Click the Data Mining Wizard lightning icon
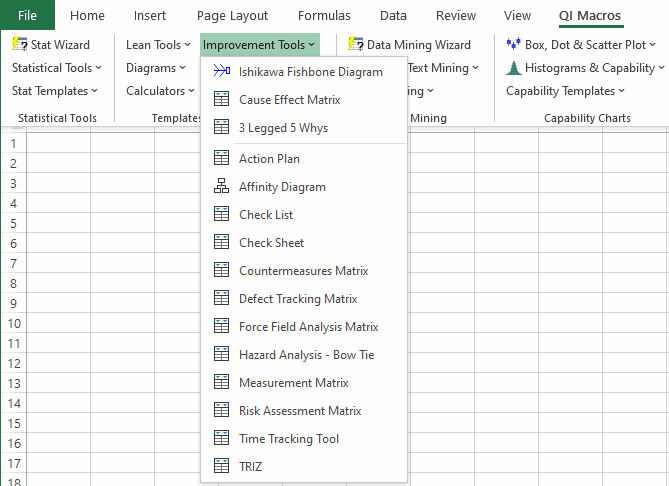This screenshot has width=669, height=486. pos(356,44)
